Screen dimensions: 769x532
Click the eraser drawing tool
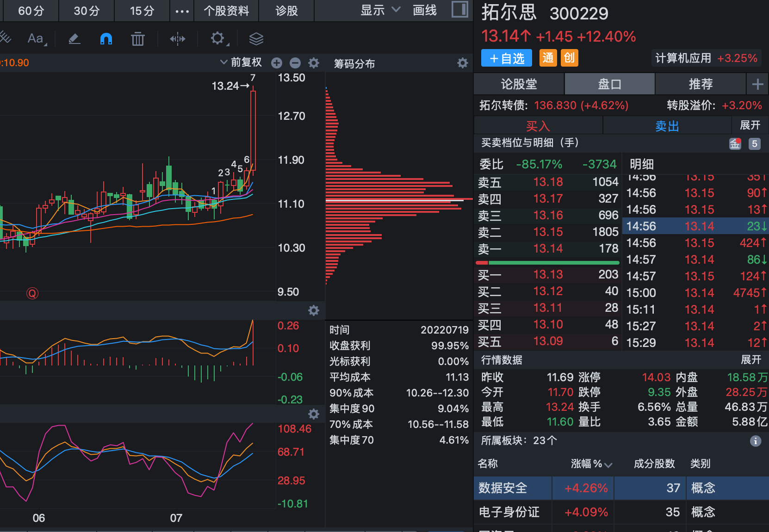pyautogui.click(x=74, y=38)
